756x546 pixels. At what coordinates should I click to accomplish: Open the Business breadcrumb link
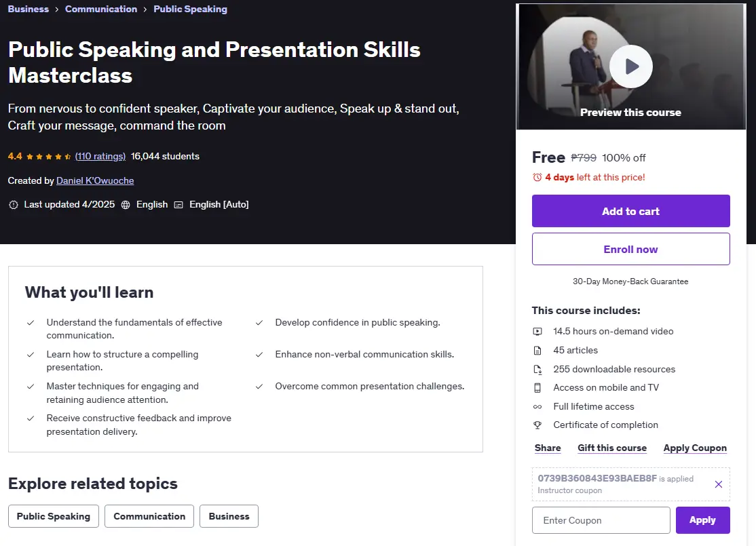pos(29,9)
